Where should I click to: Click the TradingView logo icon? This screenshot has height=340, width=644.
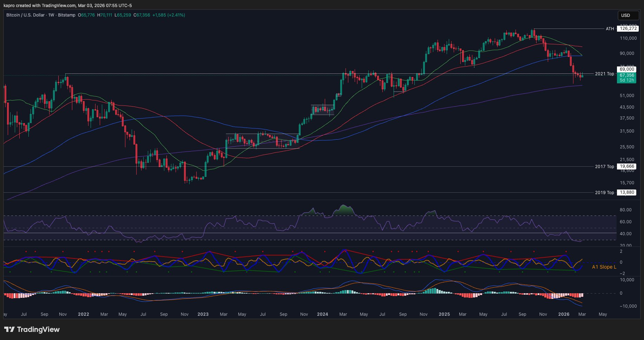coord(9,329)
